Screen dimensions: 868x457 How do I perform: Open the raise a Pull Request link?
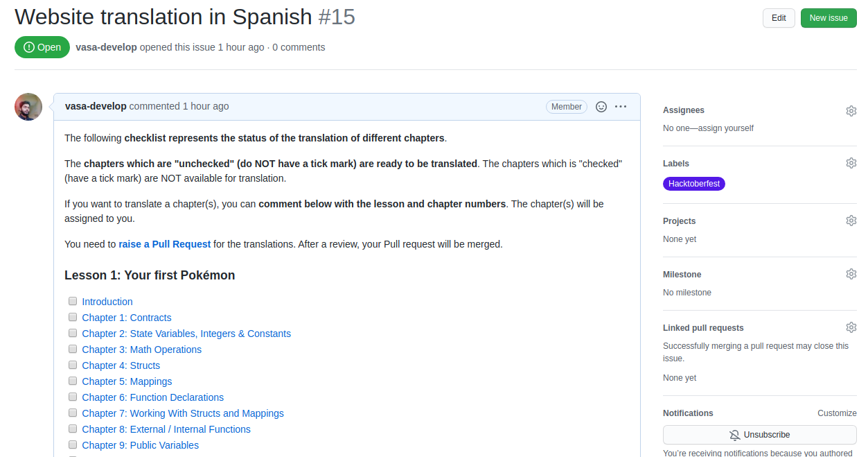click(x=164, y=243)
